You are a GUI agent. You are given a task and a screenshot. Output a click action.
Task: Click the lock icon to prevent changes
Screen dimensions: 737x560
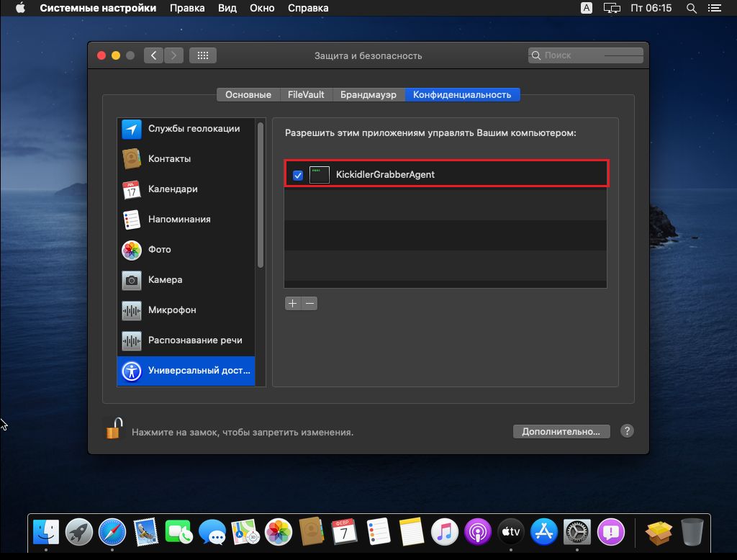(114, 429)
